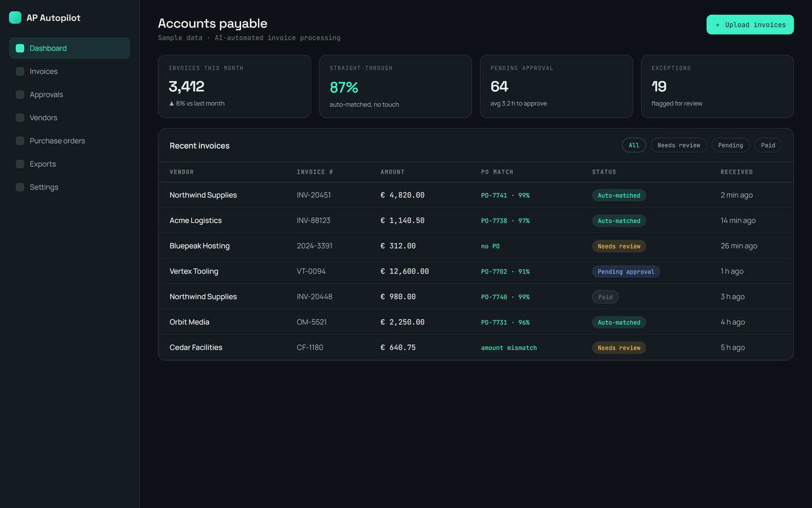Open Purchase orders section
The image size is (812, 508).
[x=70, y=141]
